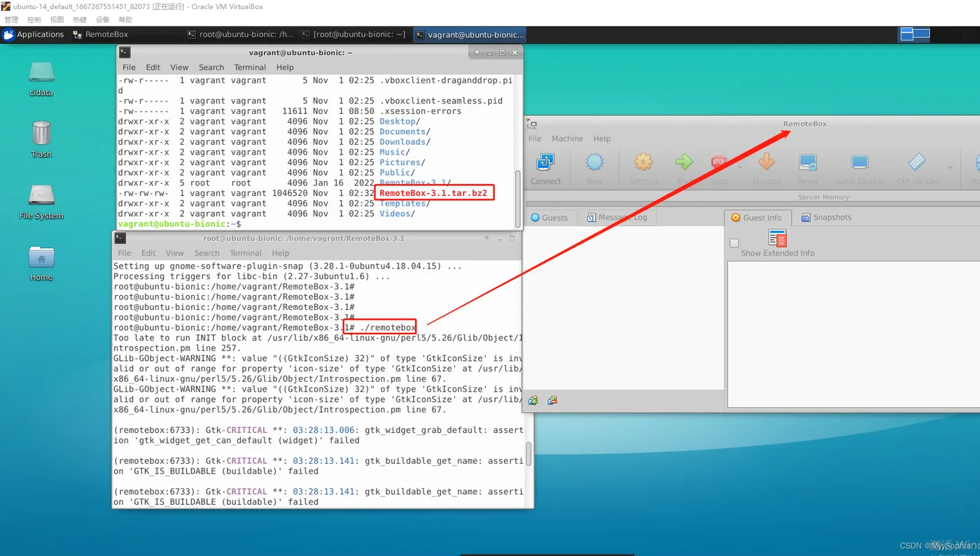Click the Downloads/ directory entry in terminal
This screenshot has width=980, height=556.
(405, 142)
